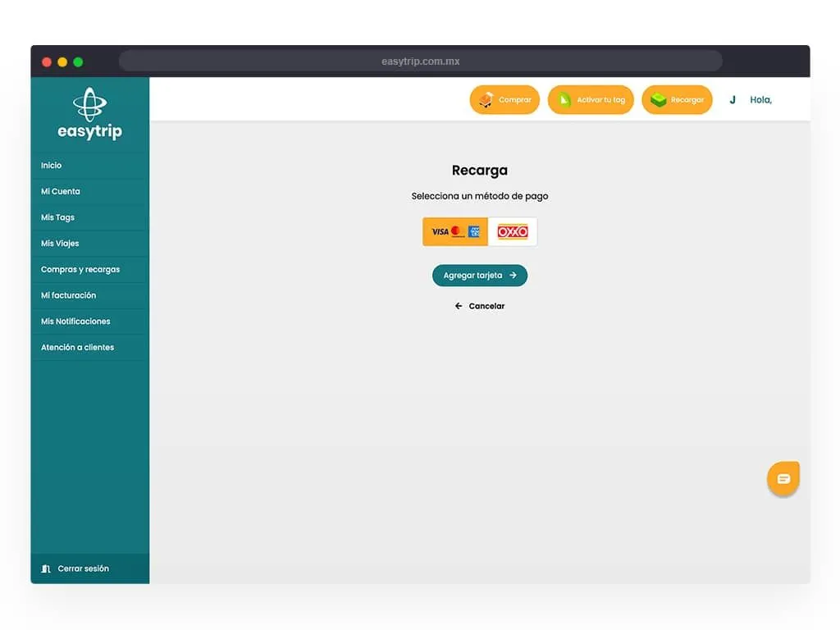This screenshot has height=630, width=840.
Task: Click the yellow minimize window button
Action: click(62, 62)
